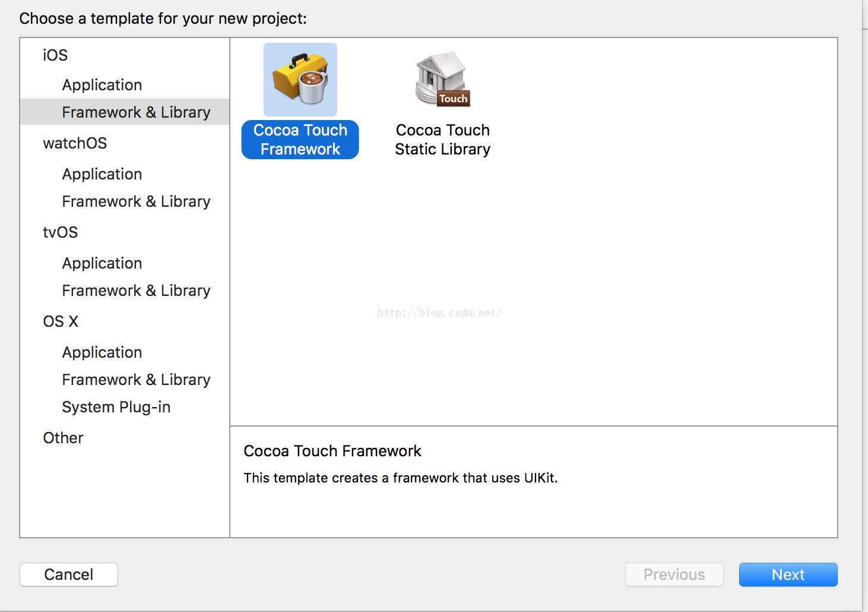Click the 'Choose a template' heading
868x612 pixels.
pos(163,18)
